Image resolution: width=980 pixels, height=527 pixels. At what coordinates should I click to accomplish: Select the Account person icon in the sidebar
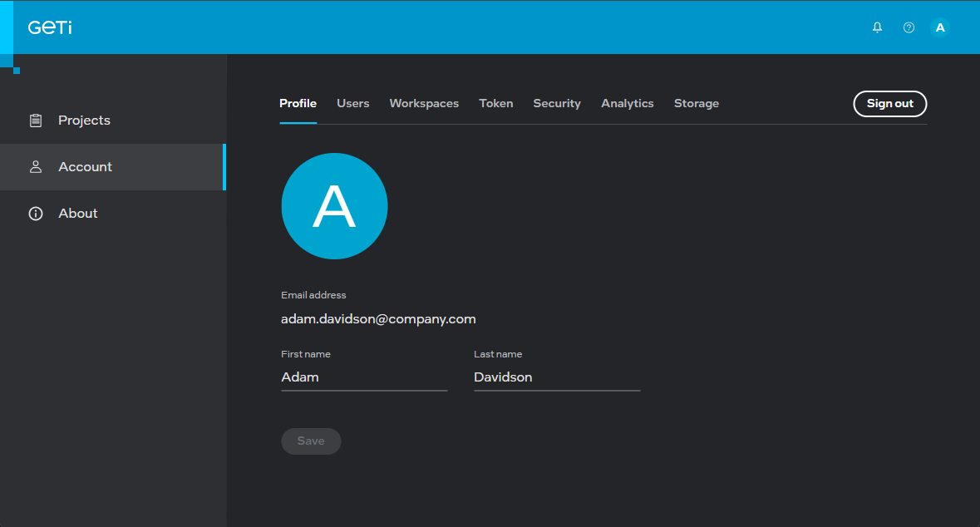tap(36, 167)
